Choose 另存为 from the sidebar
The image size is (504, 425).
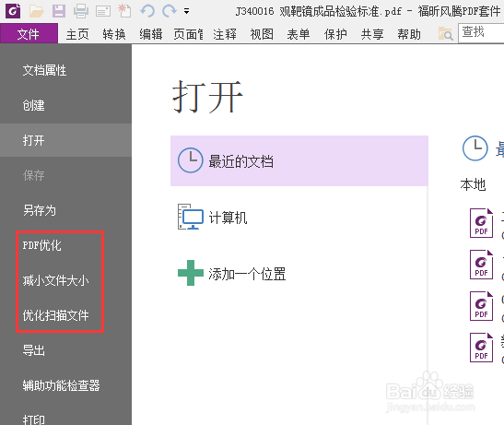coord(65,210)
